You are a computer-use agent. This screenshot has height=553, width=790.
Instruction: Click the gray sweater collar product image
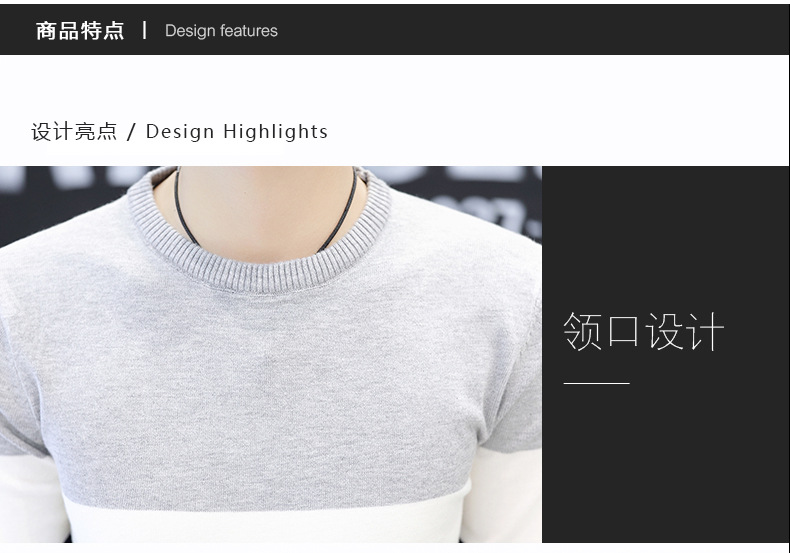click(271, 354)
